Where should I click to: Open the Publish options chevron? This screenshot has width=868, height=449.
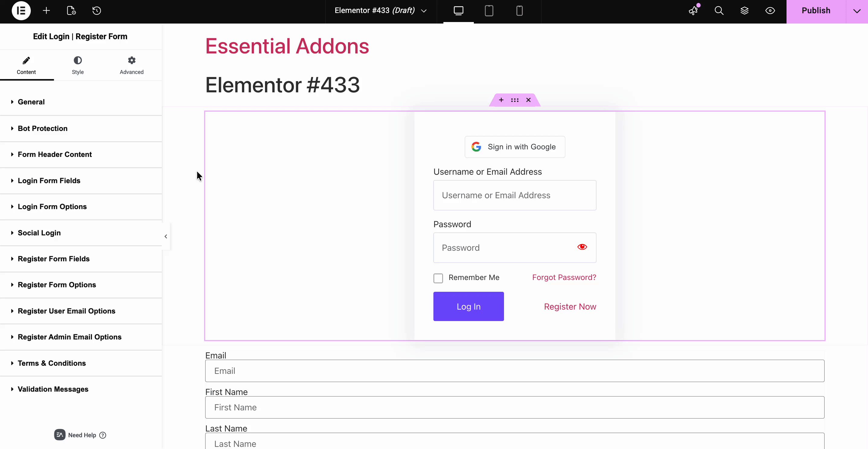pos(856,11)
